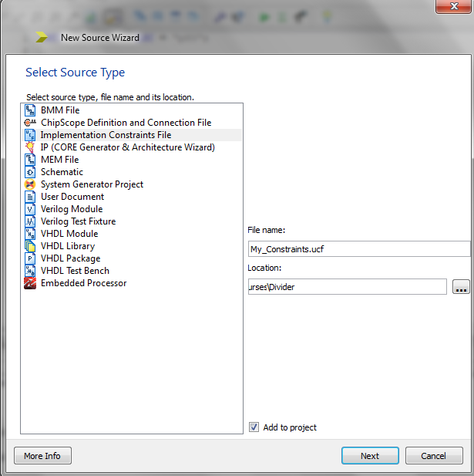
Task: Open More Info help
Action: [x=42, y=456]
